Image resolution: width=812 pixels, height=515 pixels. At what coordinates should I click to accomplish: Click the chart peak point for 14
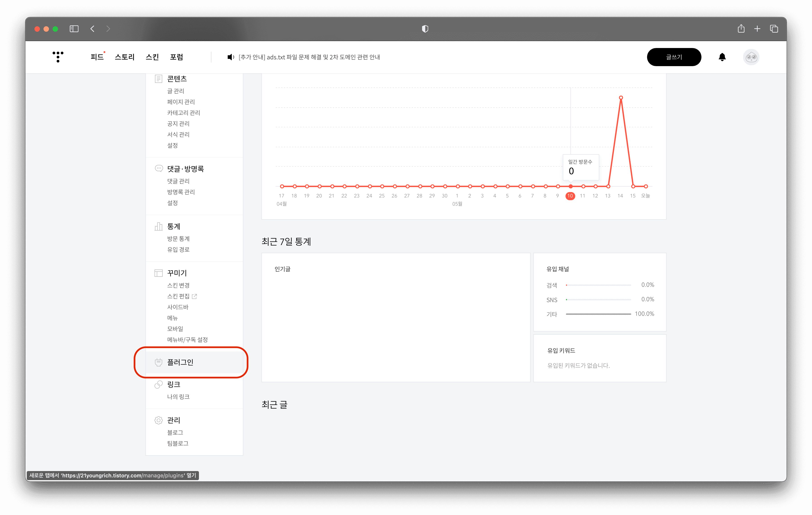(x=621, y=98)
